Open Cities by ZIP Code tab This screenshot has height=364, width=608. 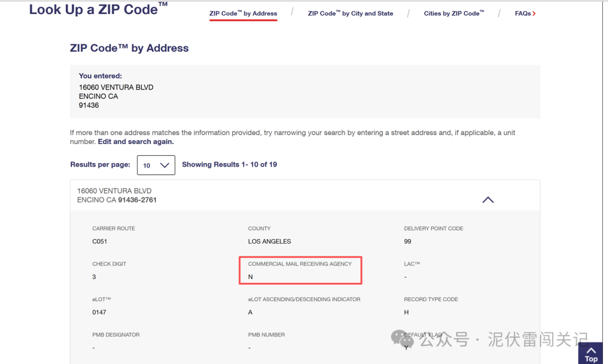(x=454, y=14)
